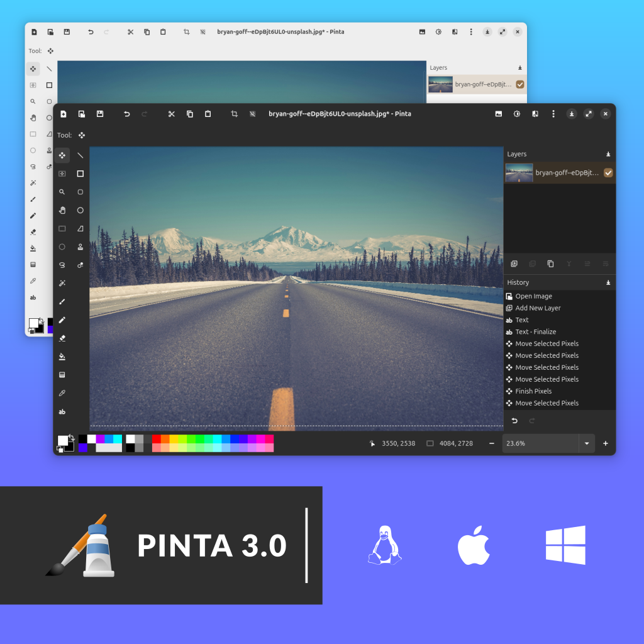Choose the Freeform Shape tool in dark window

[80, 228]
